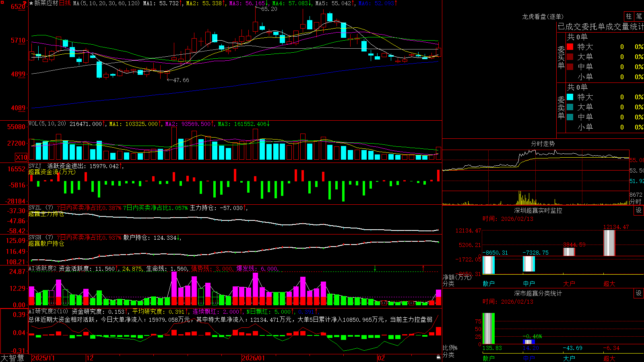Open 设 settings for 深市超赢分类统计
This screenshot has width=644, height=362.
(x=639, y=293)
